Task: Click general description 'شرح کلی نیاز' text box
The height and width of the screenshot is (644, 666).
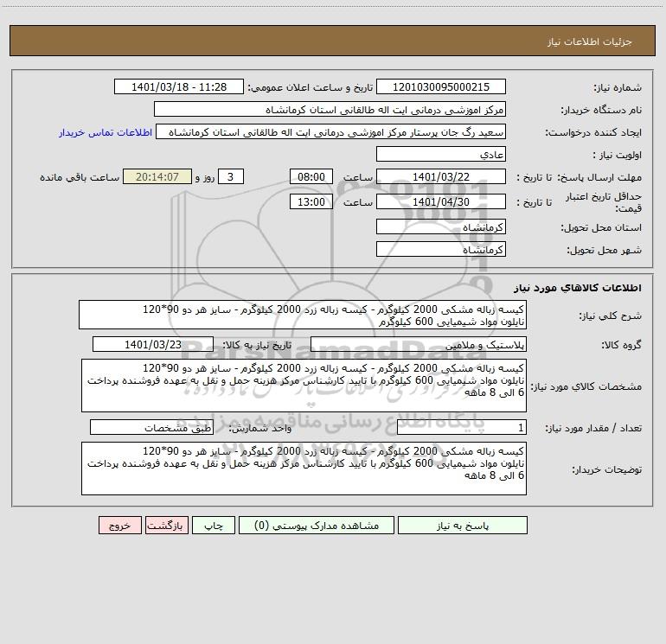Action: point(303,315)
